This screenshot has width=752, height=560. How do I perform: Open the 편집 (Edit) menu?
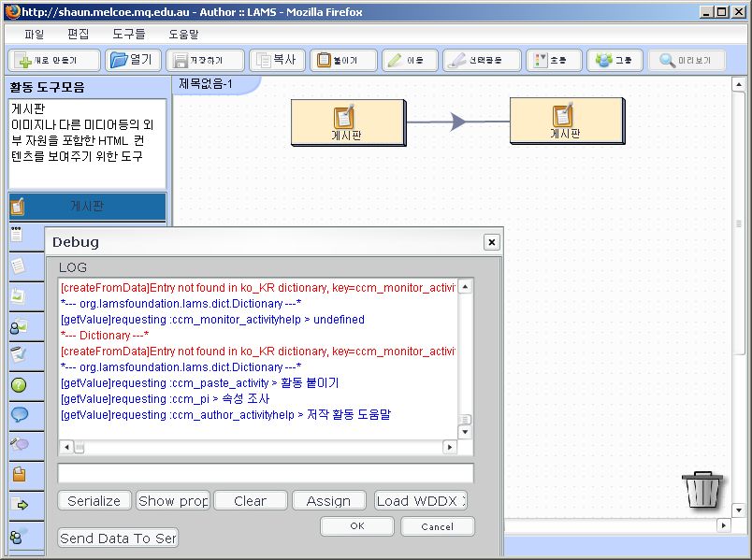pos(80,34)
